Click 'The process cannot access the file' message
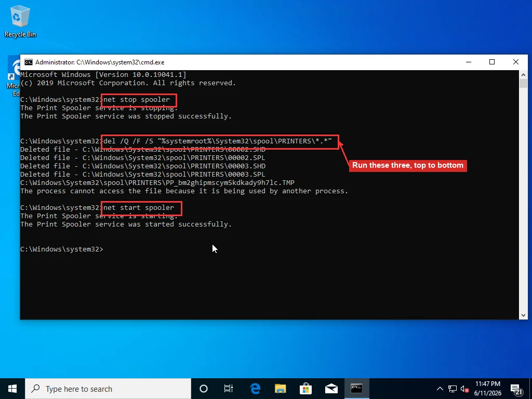The width and height of the screenshot is (532, 399). click(x=184, y=191)
